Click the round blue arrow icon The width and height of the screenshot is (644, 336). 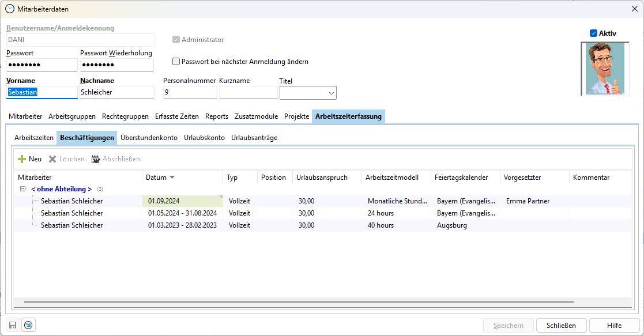point(28,325)
